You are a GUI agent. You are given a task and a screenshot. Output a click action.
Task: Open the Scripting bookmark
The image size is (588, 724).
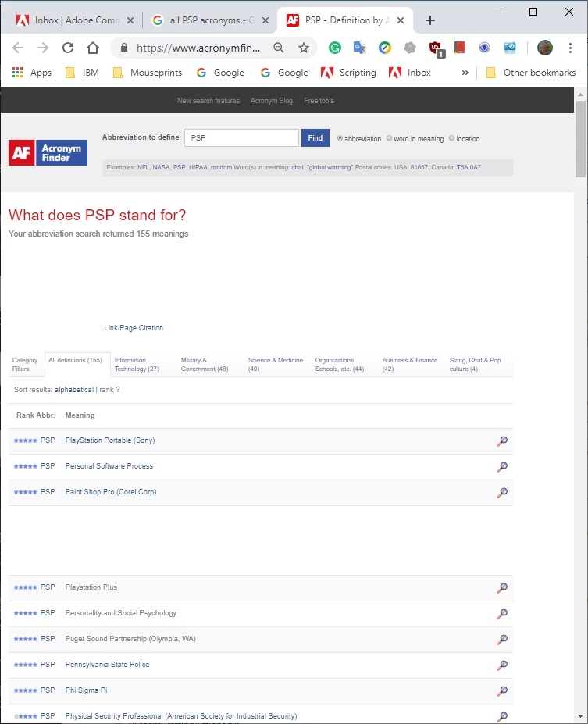[348, 73]
